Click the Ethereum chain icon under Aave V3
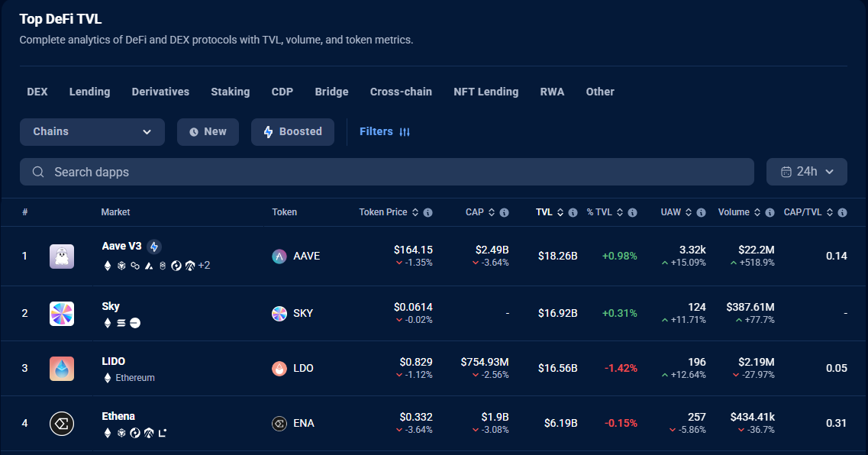 108,266
